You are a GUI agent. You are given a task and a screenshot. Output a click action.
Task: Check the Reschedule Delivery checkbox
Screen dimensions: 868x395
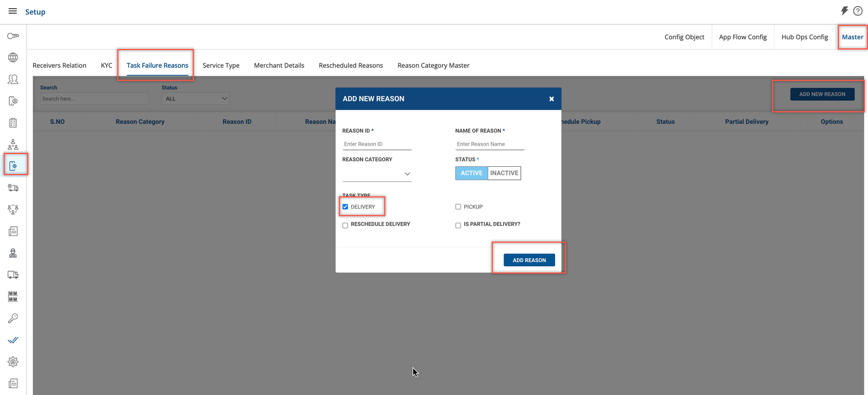(345, 225)
